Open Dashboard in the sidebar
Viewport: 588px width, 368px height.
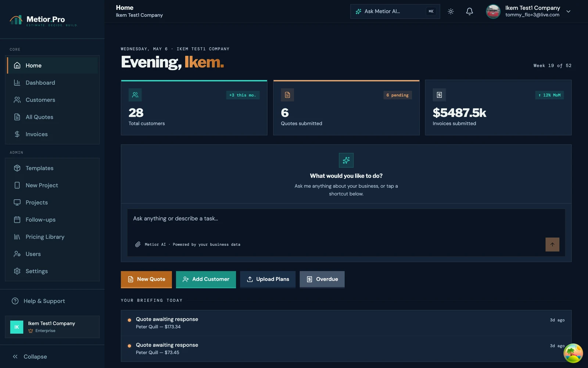(53, 83)
